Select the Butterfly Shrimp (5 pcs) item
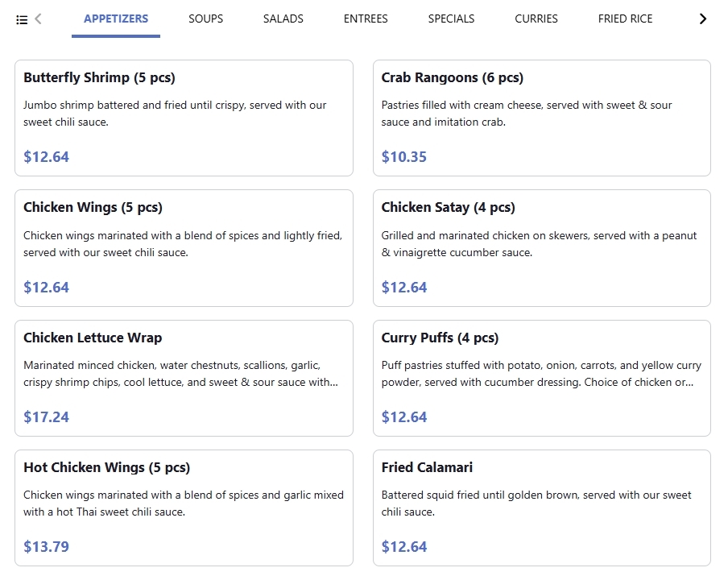 tap(184, 118)
